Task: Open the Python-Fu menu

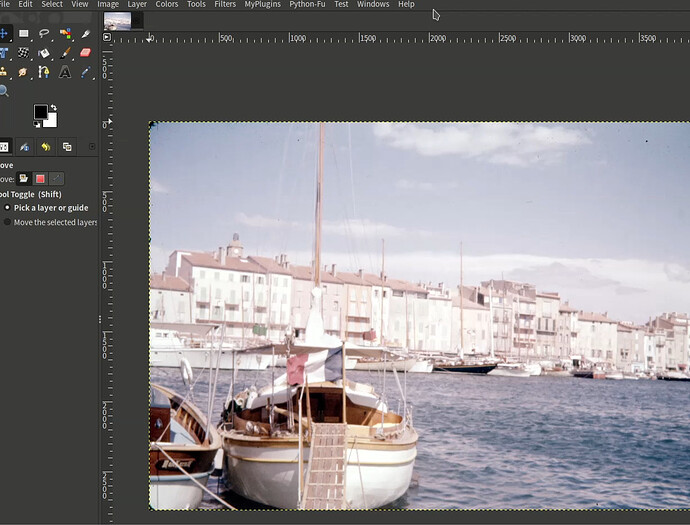Action: (307, 5)
